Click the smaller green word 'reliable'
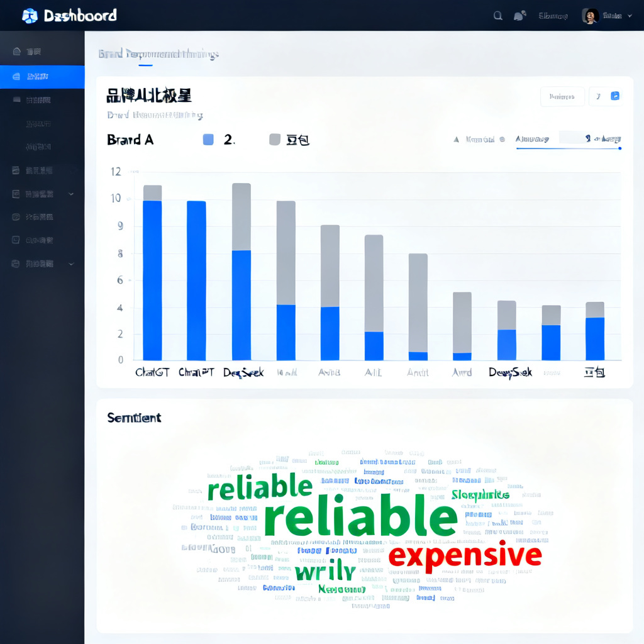The image size is (644, 644). [x=260, y=486]
